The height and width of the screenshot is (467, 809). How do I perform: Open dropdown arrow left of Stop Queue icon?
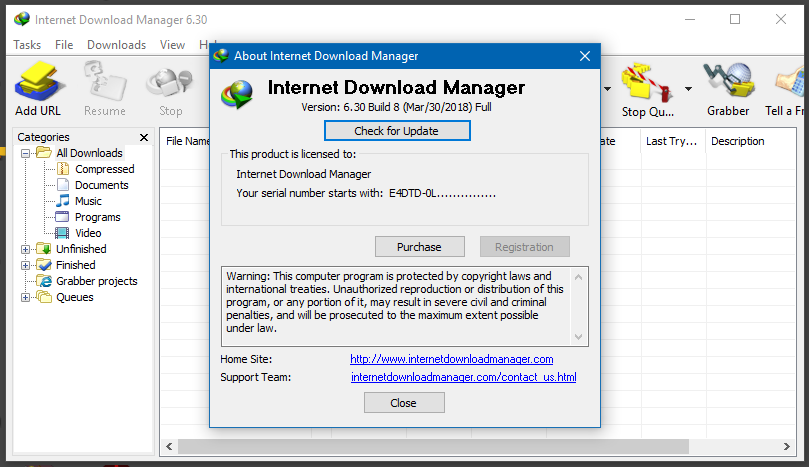pyautogui.click(x=607, y=89)
